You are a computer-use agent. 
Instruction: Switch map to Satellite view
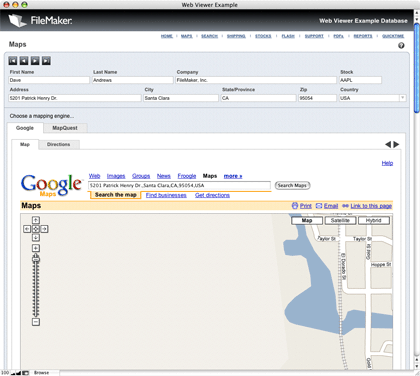tap(340, 220)
